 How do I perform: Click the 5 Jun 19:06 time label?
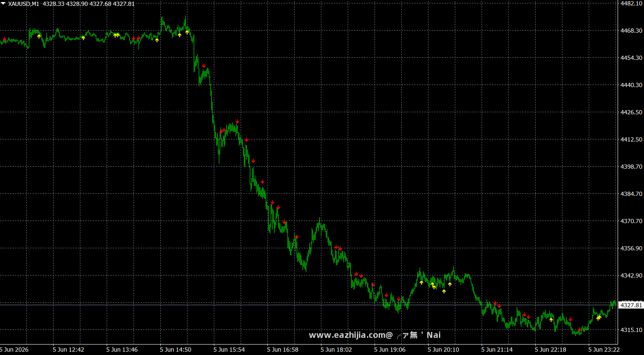click(x=390, y=350)
